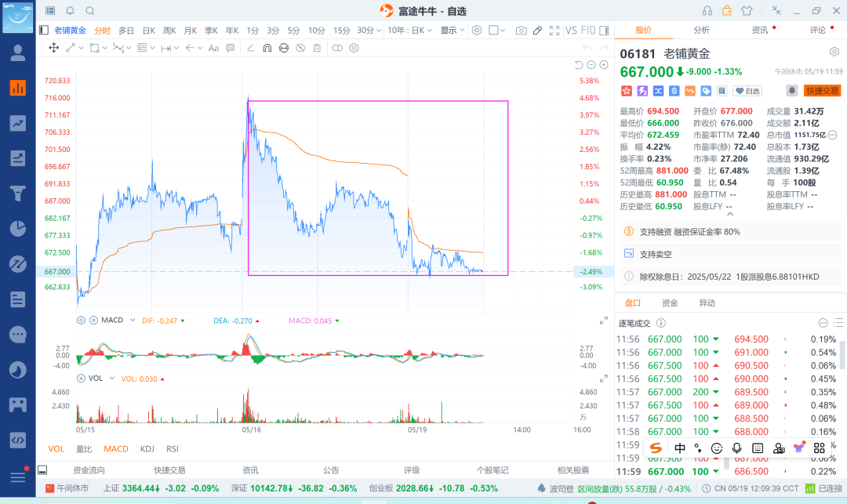
Task: Toggle the left watchlist panel icon
Action: tap(44, 31)
